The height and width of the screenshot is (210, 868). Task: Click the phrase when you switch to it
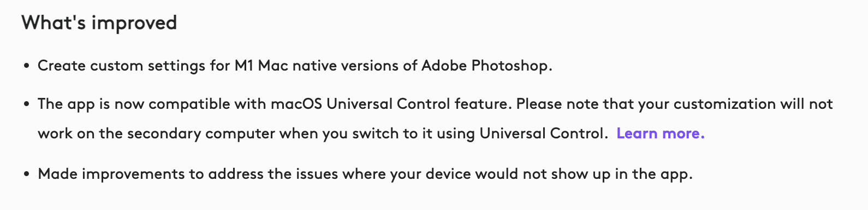pyautogui.click(x=349, y=134)
